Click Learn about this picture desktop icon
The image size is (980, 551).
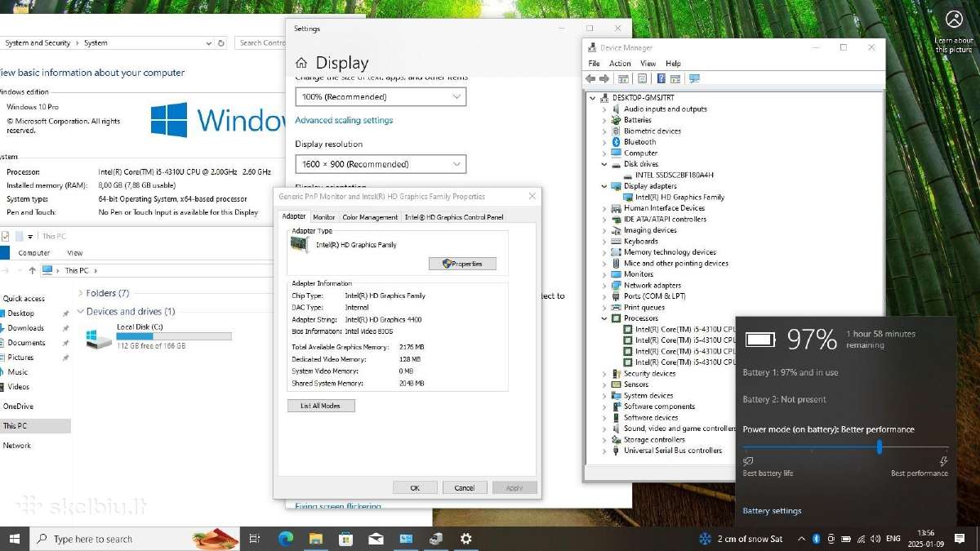(954, 31)
